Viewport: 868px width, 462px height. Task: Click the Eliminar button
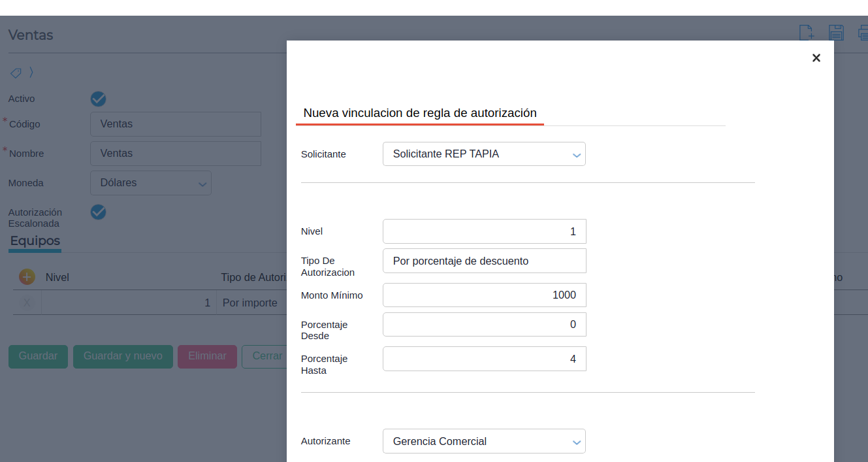tap(207, 356)
